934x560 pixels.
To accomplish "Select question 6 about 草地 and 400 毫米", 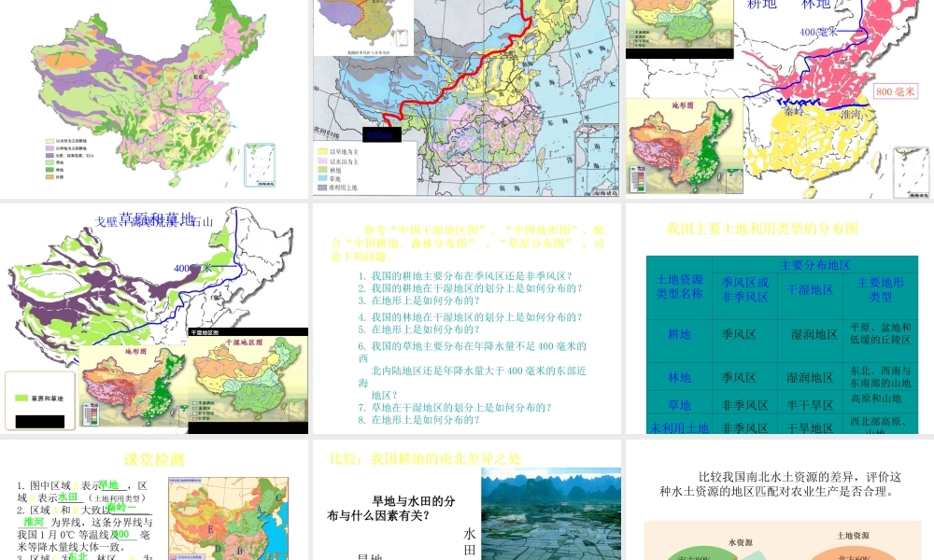I will coord(473,371).
